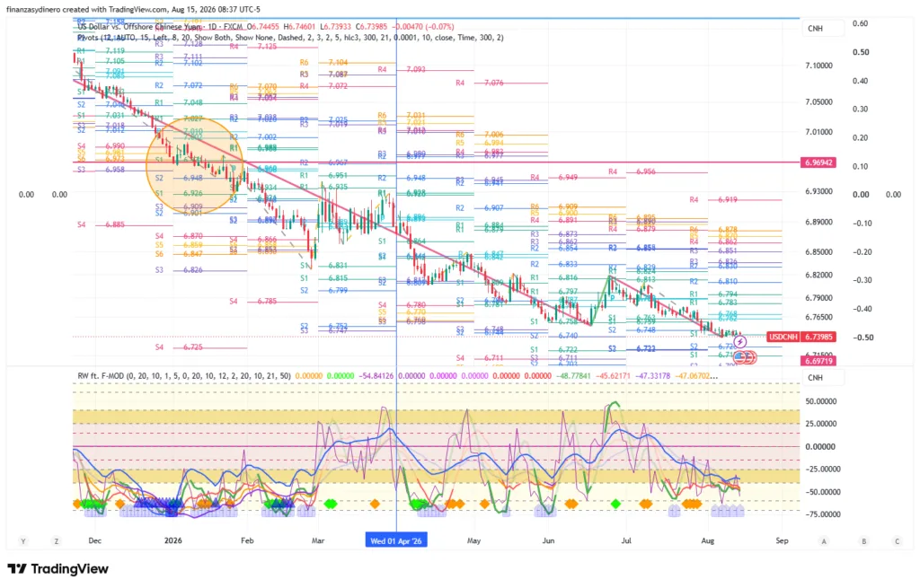Click the finanzasydinero created with TradingView.com caption
Viewport: 920px width, 588px height.
(133, 9)
